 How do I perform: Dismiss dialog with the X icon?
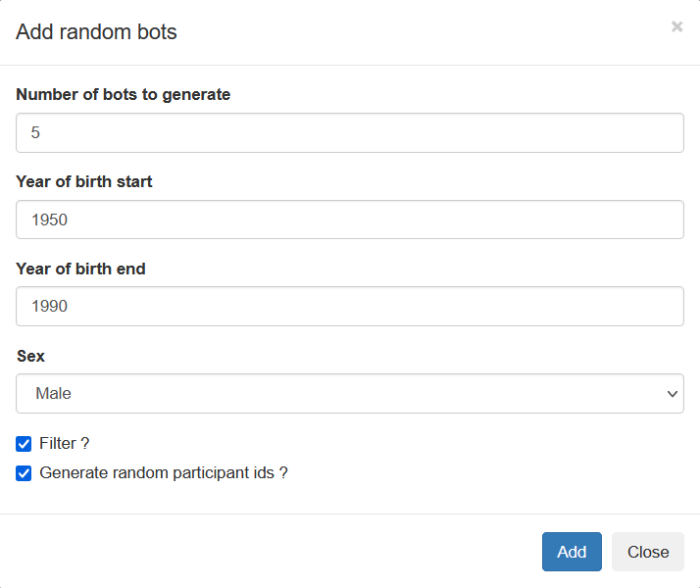pyautogui.click(x=676, y=26)
